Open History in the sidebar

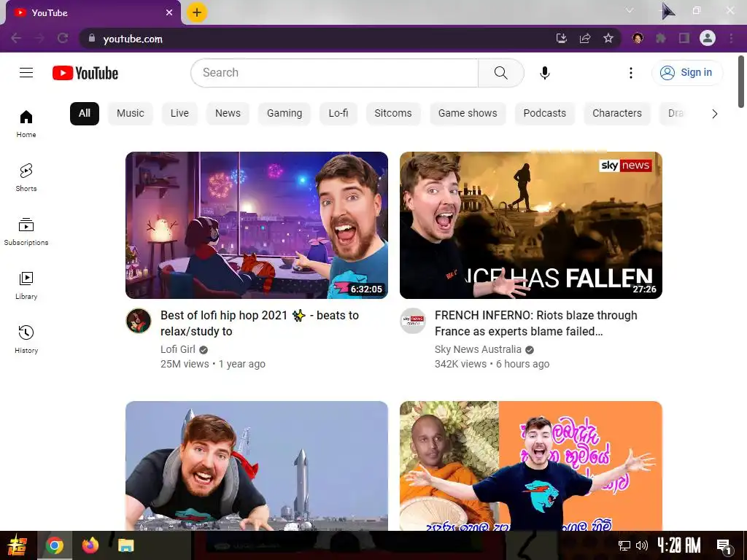coord(26,339)
